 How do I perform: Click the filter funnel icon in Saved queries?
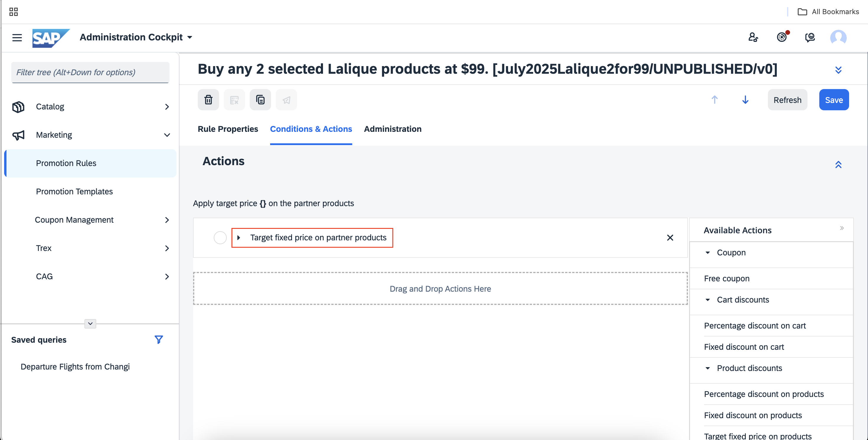tap(159, 339)
